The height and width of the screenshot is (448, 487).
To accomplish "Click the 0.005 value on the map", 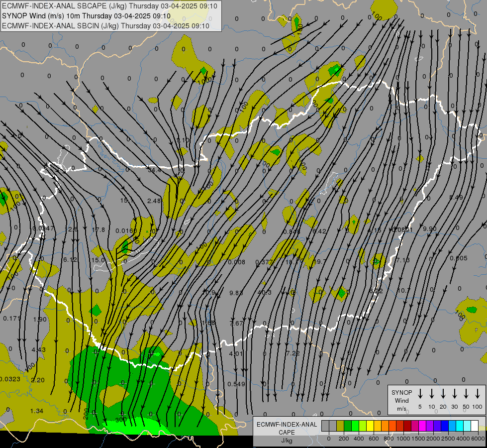I will [x=459, y=258].
